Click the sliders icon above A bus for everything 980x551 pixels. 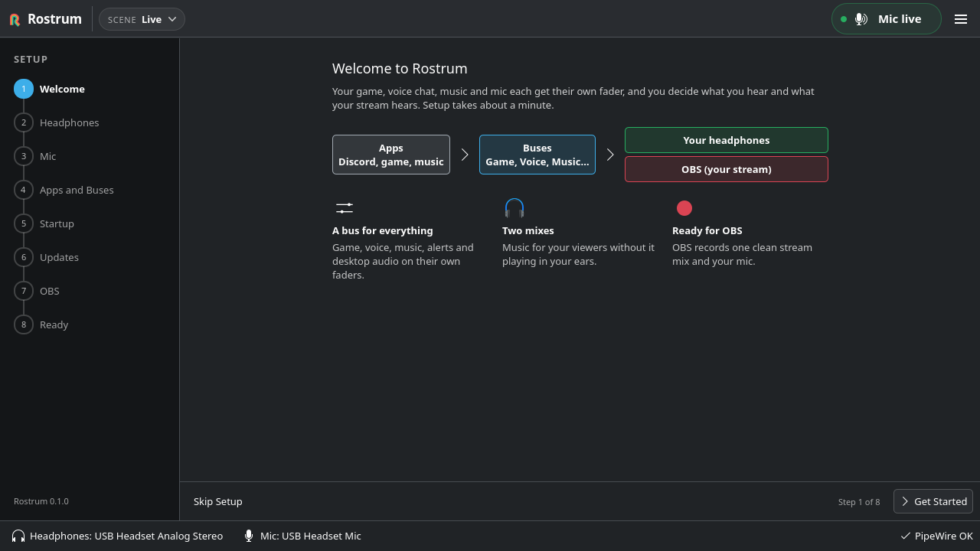[345, 208]
